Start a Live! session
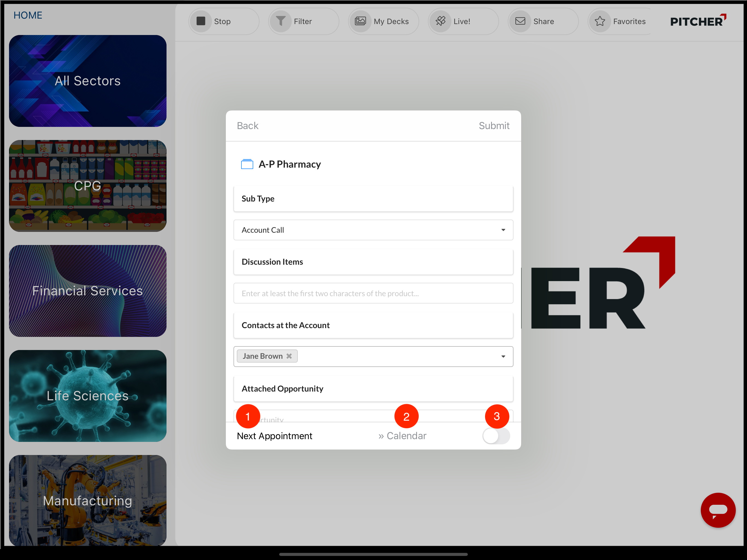This screenshot has width=747, height=560. click(440, 21)
